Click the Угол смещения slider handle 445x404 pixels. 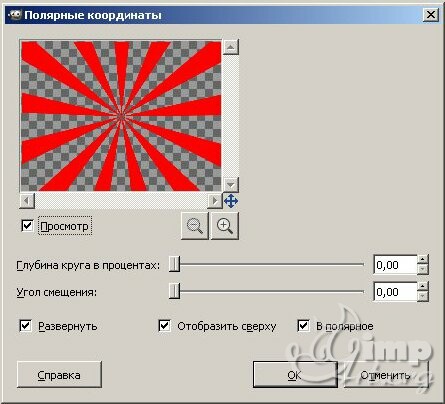click(174, 291)
